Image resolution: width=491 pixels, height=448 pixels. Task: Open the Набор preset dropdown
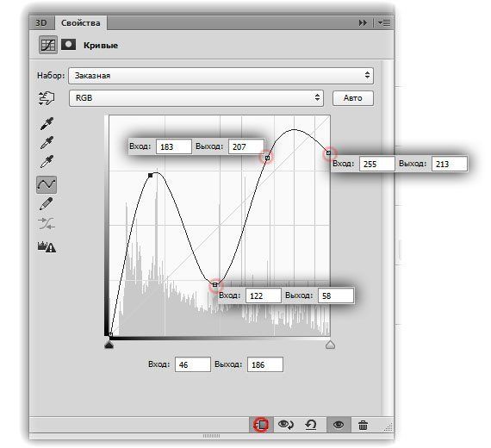(221, 76)
